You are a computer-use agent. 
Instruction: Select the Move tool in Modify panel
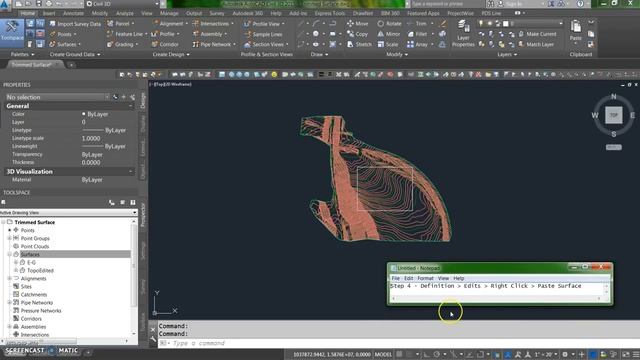point(357,24)
